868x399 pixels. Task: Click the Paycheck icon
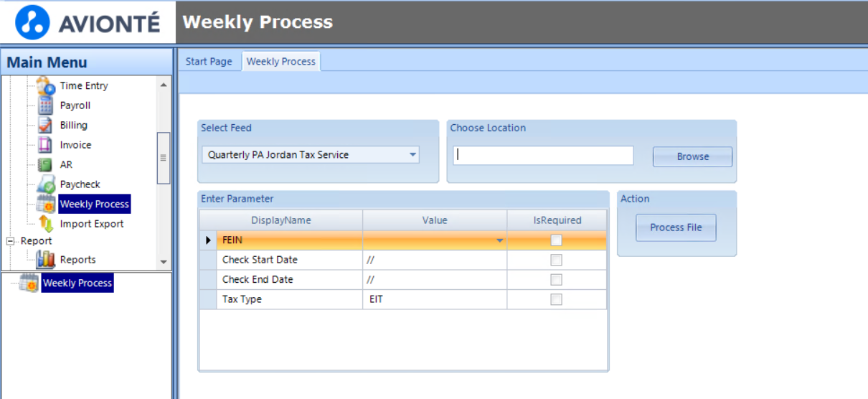click(x=46, y=184)
